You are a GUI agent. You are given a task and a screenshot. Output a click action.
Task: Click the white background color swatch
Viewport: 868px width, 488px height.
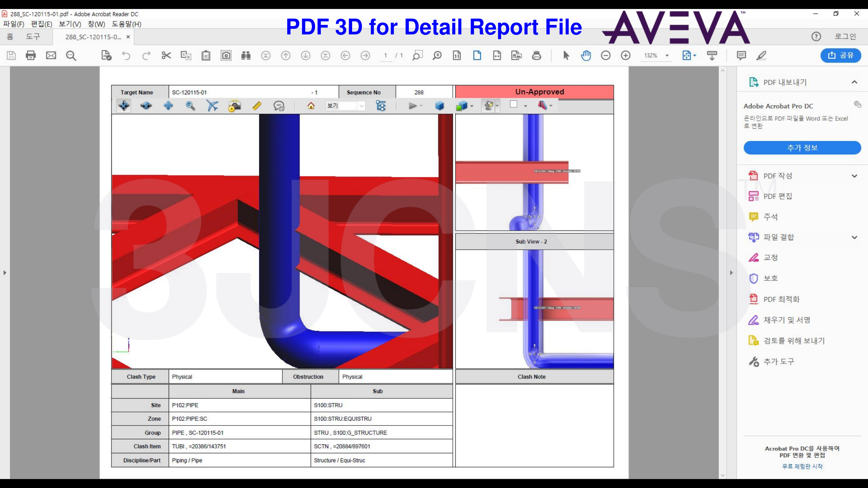click(x=514, y=104)
